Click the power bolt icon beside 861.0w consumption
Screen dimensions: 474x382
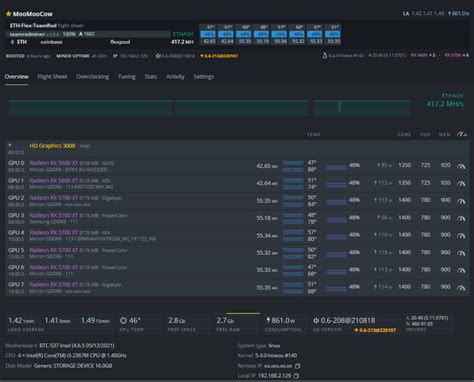tap(268, 320)
